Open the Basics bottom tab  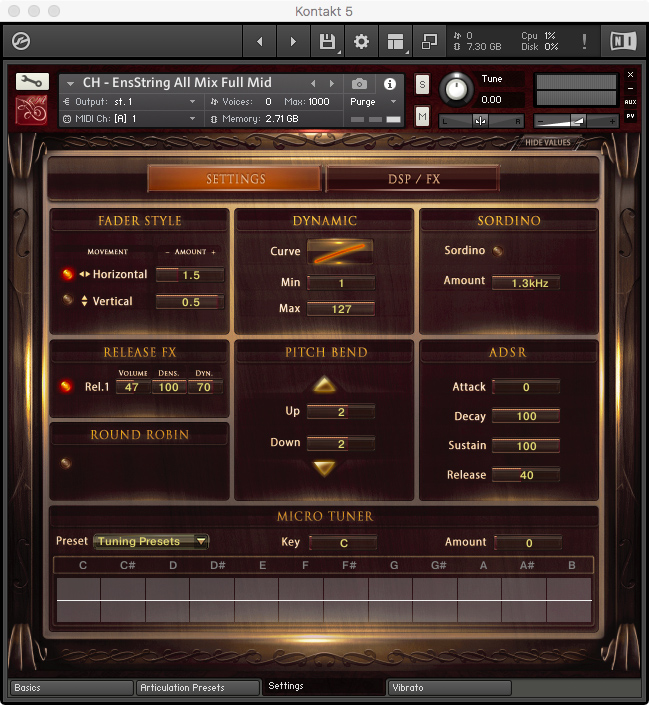pos(71,687)
